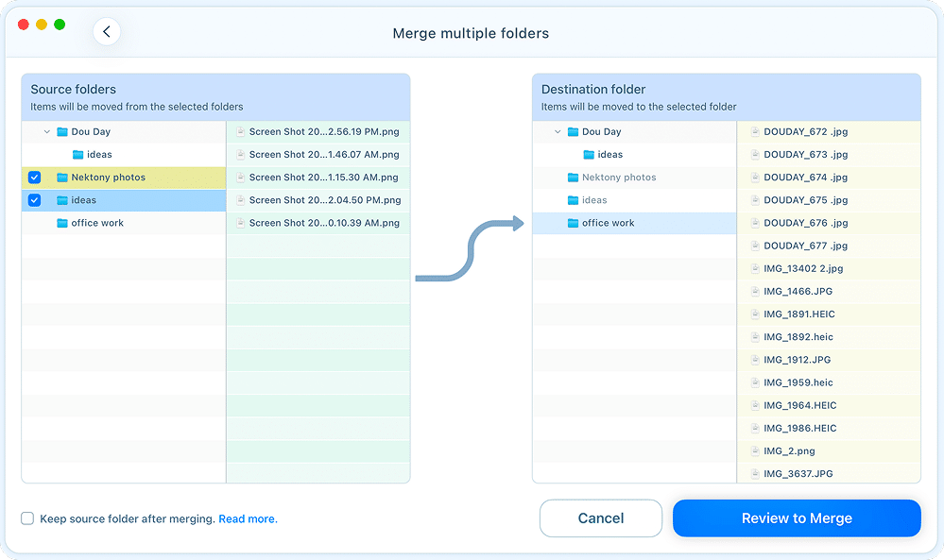Screen dimensions: 944x560
Task: Select file name IMG_1959.heic
Action: click(798, 383)
